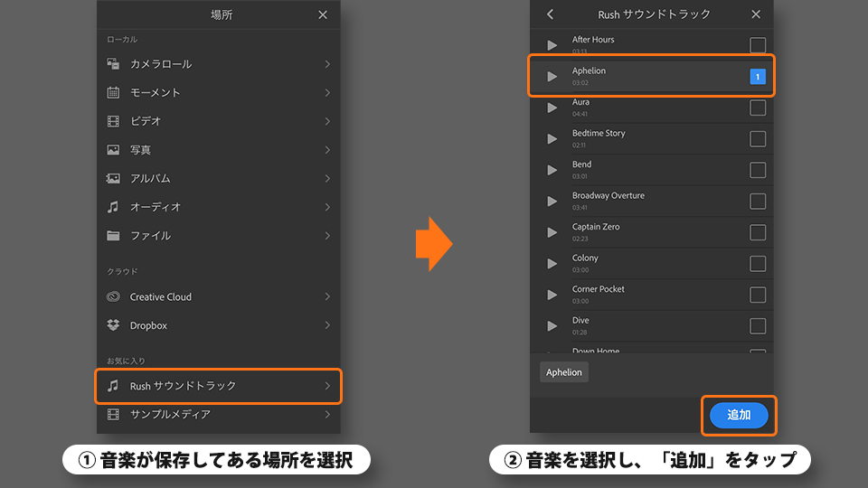Go back from the Rush サウンドトラック list
Viewport: 868px width, 488px height.
coord(550,14)
